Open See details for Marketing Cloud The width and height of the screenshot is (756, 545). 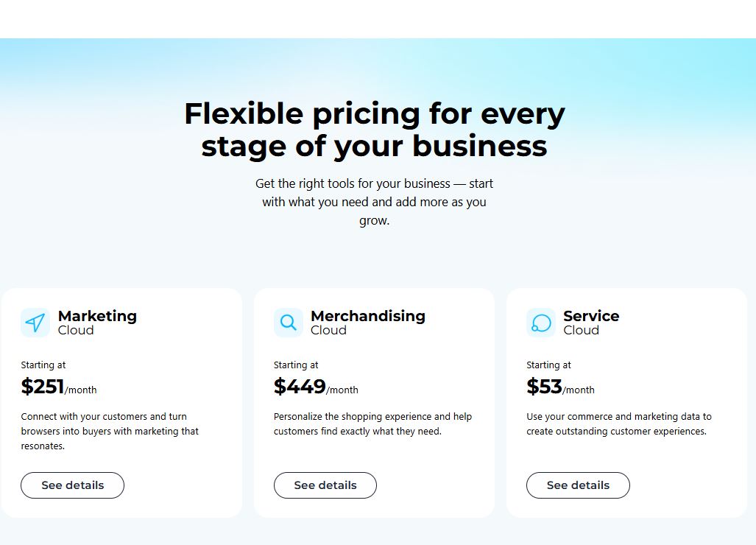[x=72, y=485]
